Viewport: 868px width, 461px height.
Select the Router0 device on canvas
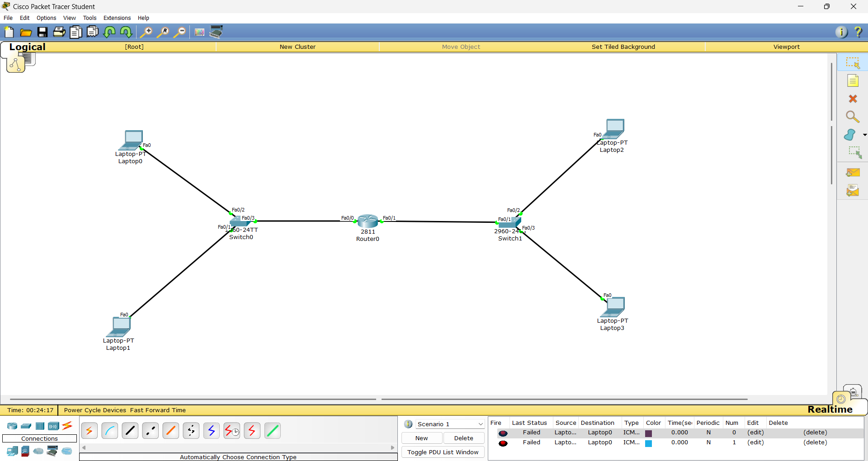click(368, 221)
